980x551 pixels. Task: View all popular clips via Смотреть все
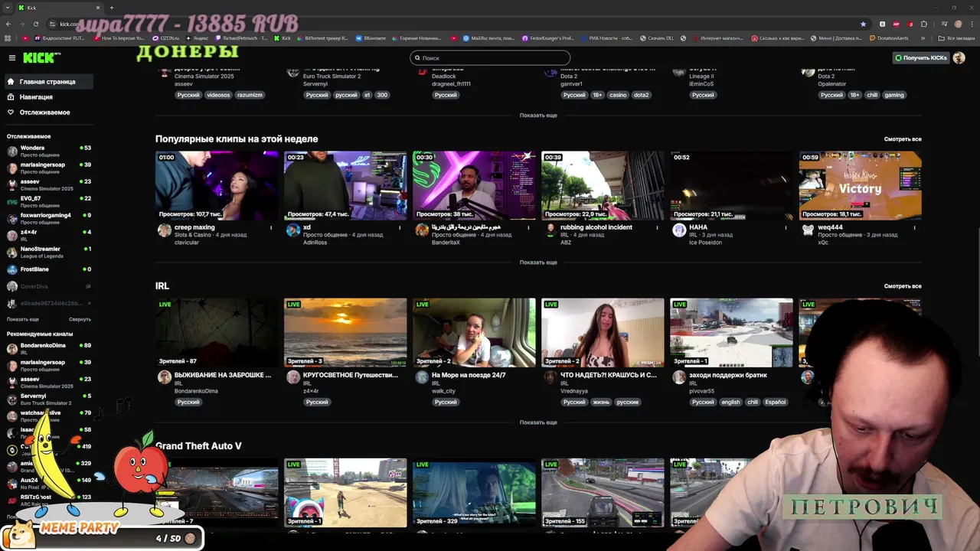(x=903, y=139)
